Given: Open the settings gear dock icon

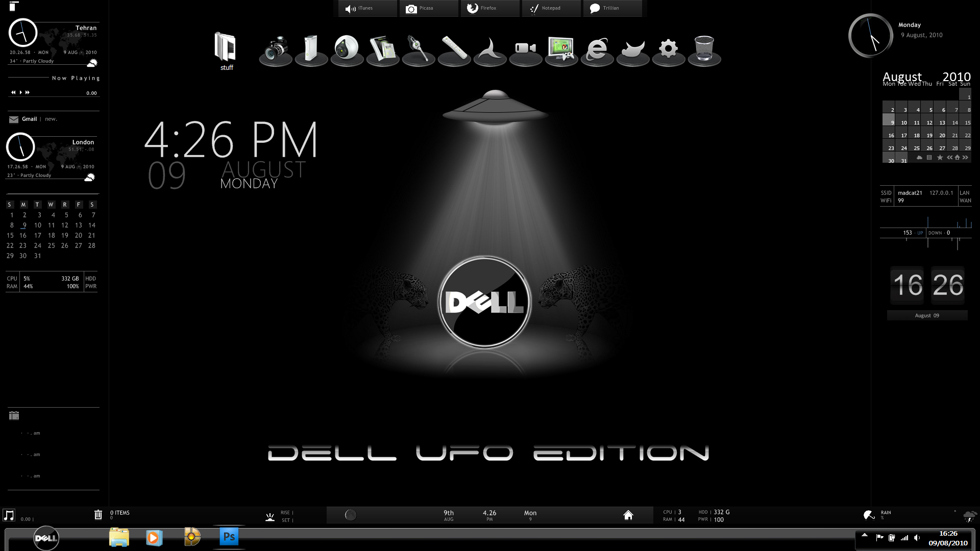Looking at the screenshot, I should tap(668, 49).
